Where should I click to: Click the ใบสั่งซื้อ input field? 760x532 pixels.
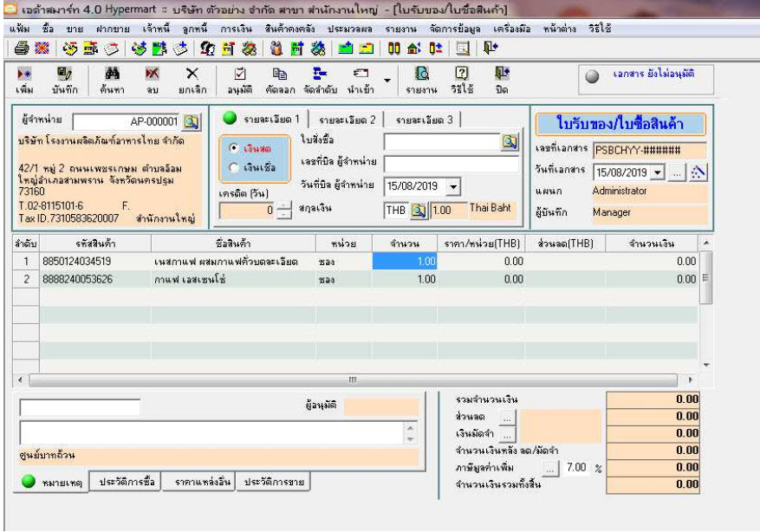point(442,141)
